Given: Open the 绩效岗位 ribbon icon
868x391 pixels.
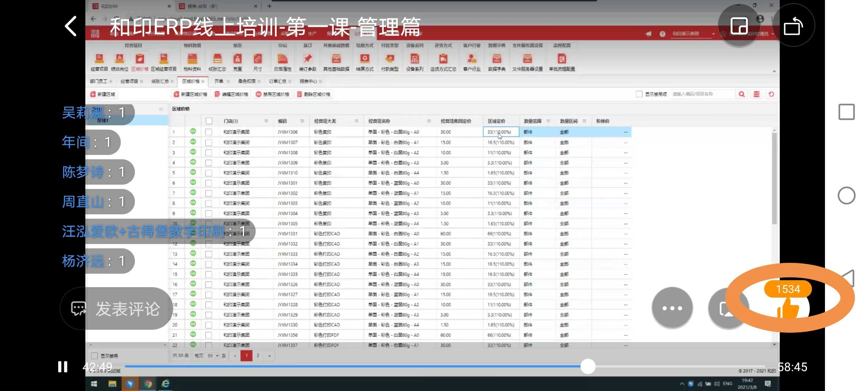Looking at the screenshot, I should (120, 62).
